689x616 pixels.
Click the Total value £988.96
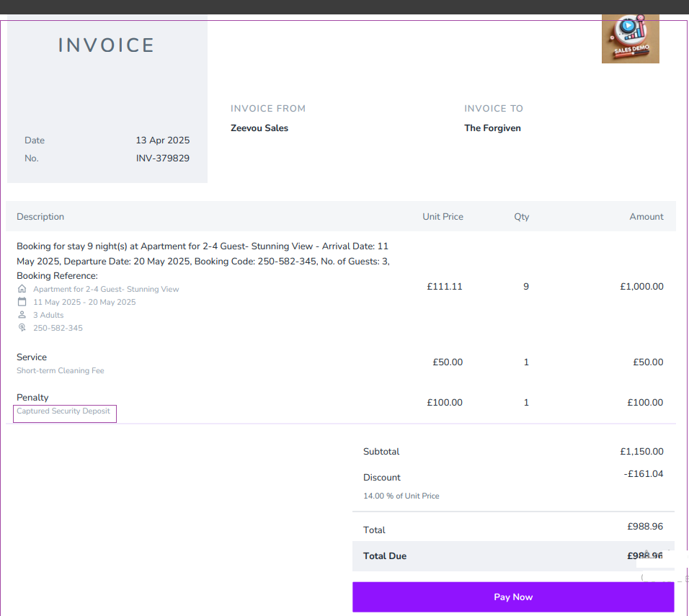pyautogui.click(x=645, y=527)
